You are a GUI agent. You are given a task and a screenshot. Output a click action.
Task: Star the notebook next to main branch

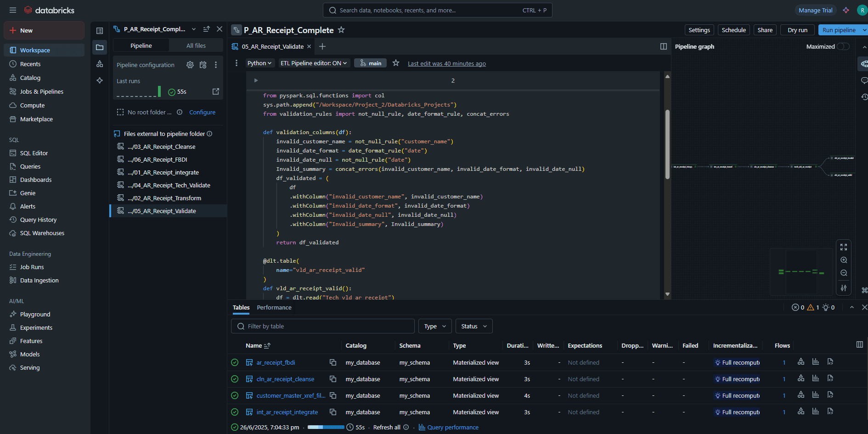(x=396, y=63)
